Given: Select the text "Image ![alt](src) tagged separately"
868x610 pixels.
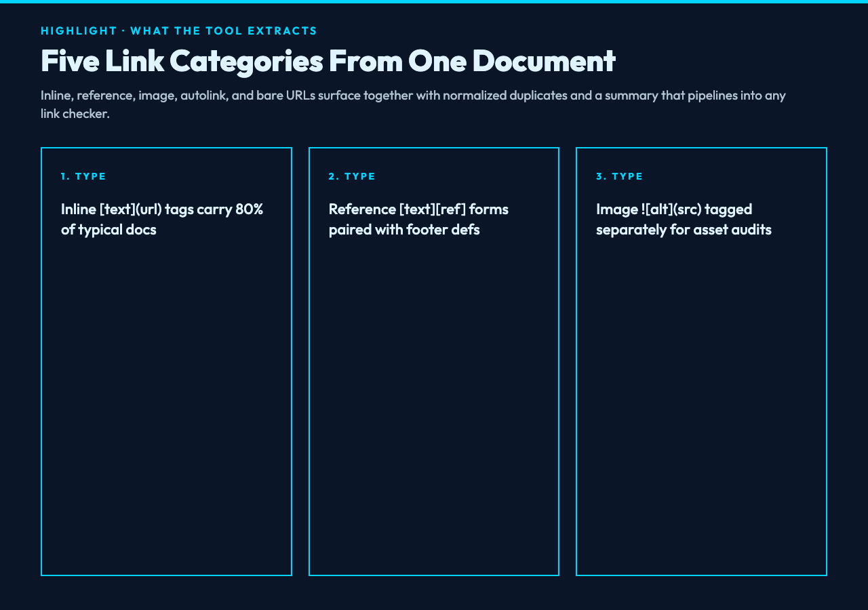Looking at the screenshot, I should click(x=674, y=219).
